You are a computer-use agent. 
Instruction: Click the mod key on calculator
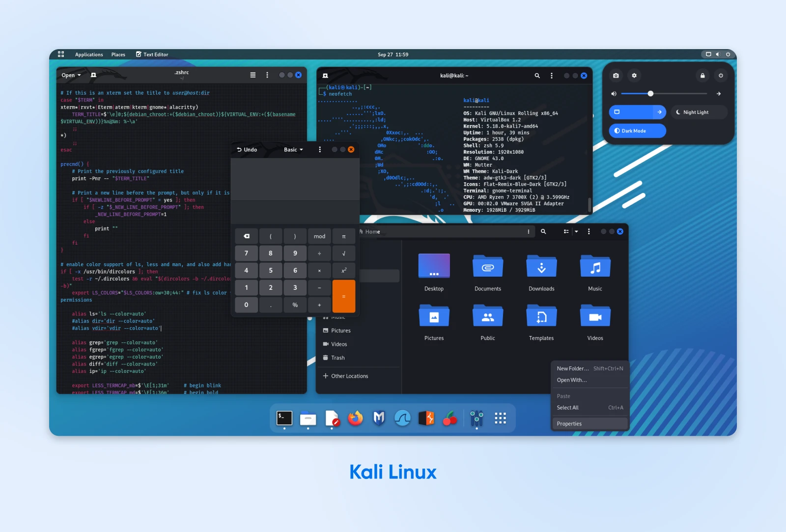320,236
